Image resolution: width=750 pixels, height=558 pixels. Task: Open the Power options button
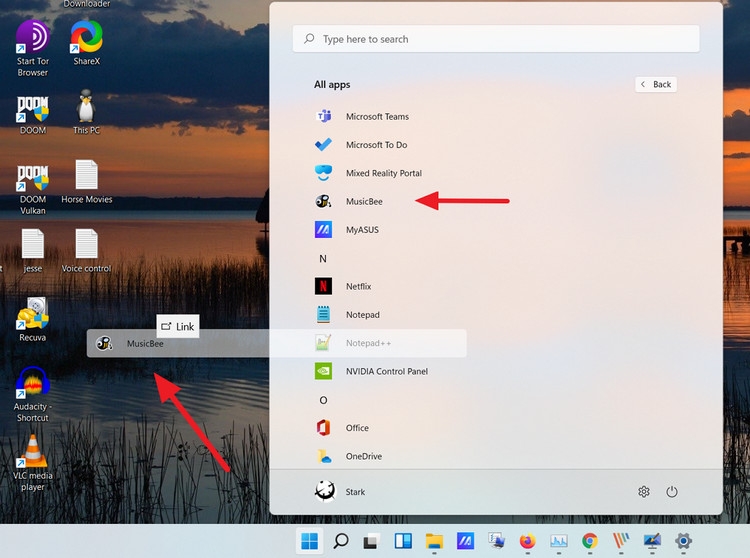672,492
